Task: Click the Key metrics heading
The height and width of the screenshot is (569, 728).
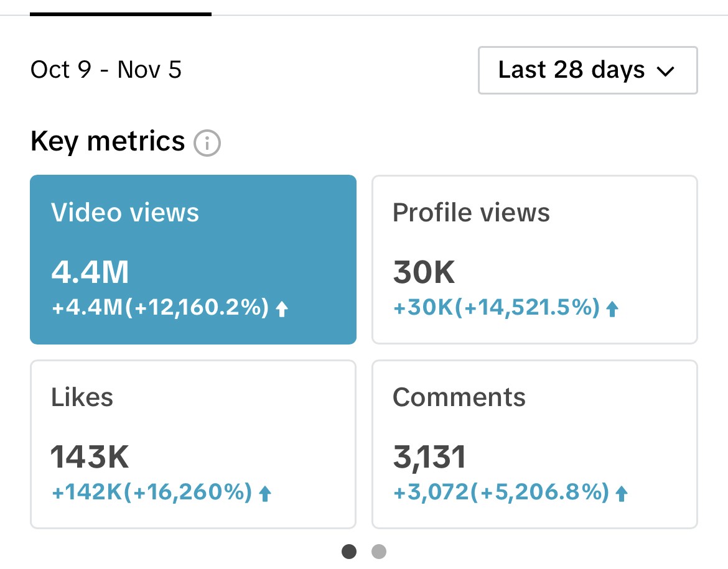Action: click(108, 141)
